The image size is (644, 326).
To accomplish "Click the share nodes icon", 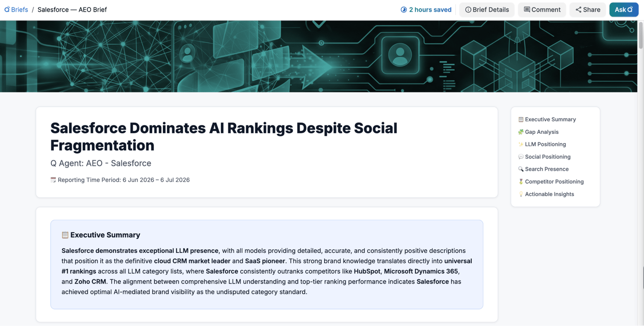I will [x=578, y=9].
